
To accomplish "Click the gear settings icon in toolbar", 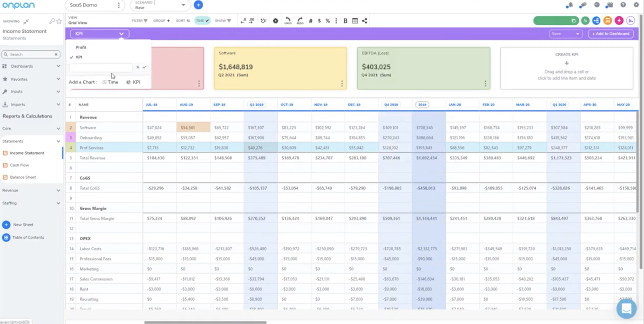I will click(x=275, y=21).
